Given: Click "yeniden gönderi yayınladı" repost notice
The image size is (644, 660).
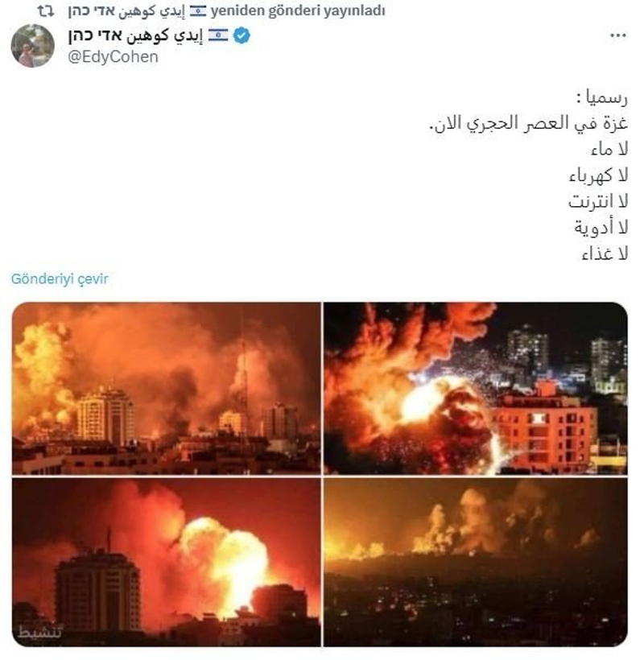Looking at the screenshot, I should [x=298, y=11].
